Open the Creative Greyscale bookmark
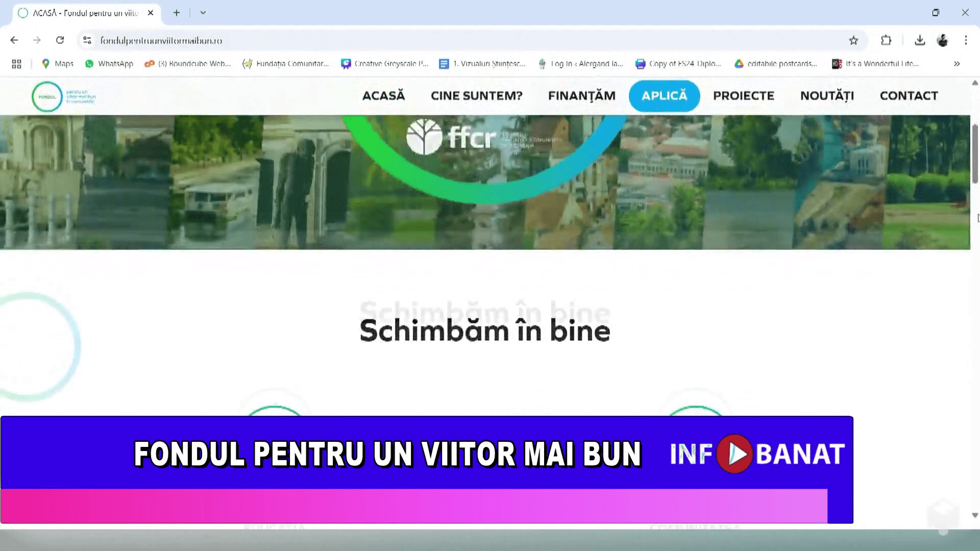Image resolution: width=980 pixels, height=551 pixels. pyautogui.click(x=385, y=64)
